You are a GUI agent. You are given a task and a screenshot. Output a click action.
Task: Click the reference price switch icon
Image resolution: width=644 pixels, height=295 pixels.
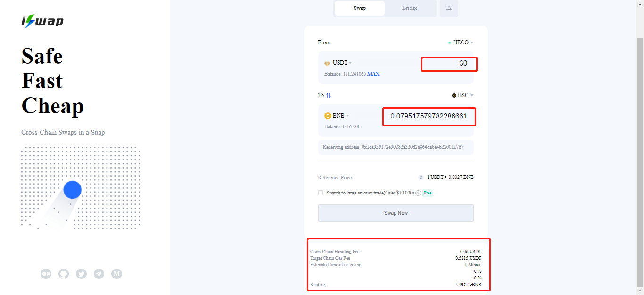[421, 177]
